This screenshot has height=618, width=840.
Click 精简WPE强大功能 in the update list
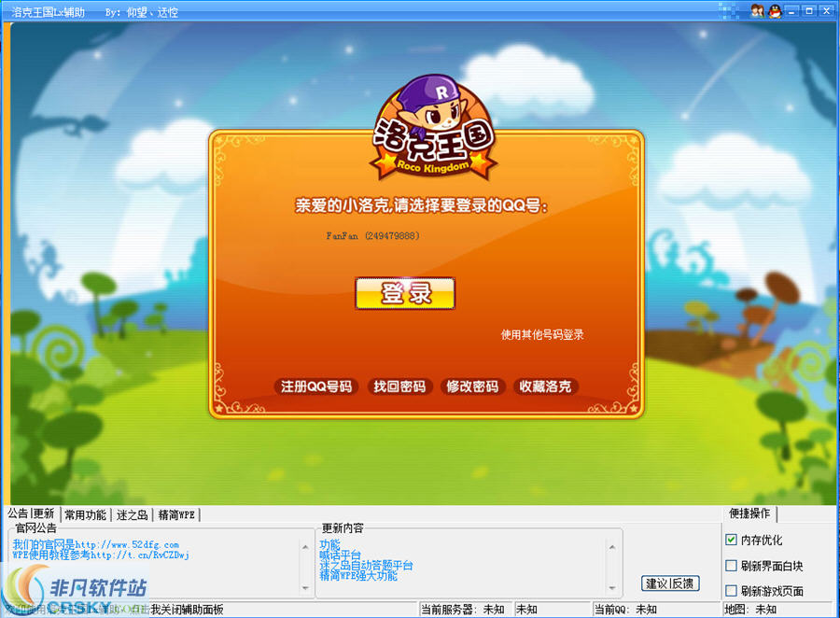pos(358,576)
